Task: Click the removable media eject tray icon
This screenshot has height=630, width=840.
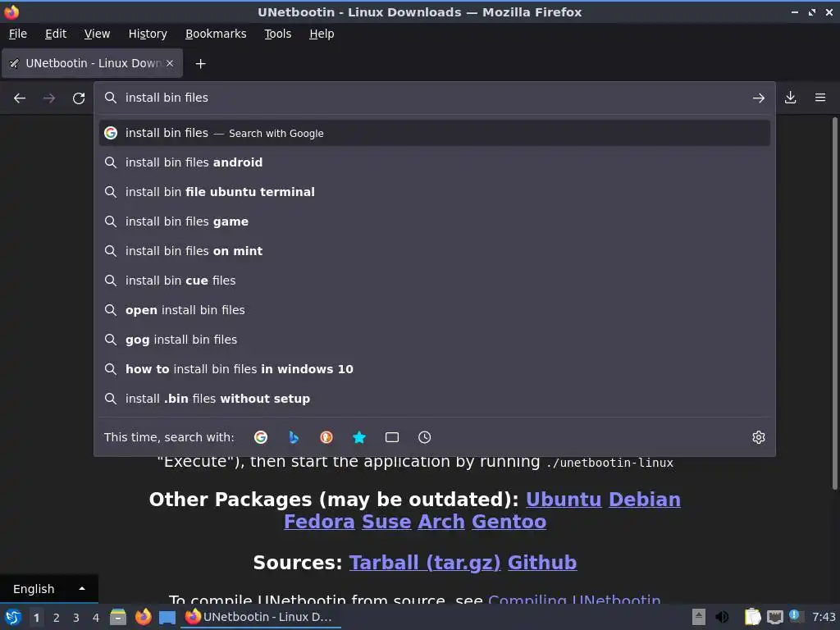Action: click(x=699, y=617)
